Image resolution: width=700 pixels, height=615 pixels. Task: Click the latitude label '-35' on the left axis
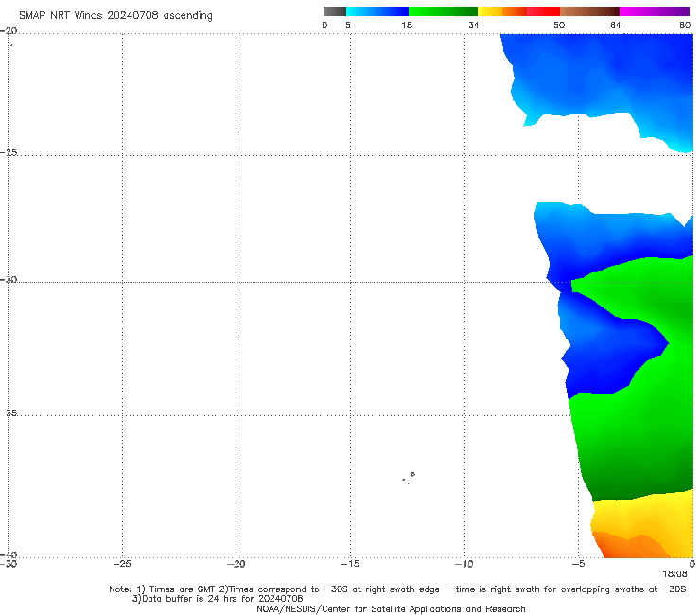coord(9,413)
